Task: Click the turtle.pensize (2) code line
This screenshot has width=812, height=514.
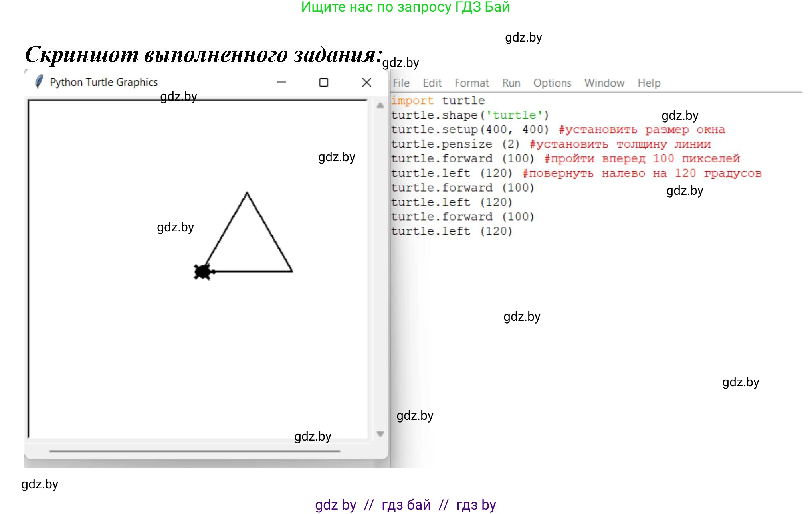Action: pyautogui.click(x=455, y=144)
